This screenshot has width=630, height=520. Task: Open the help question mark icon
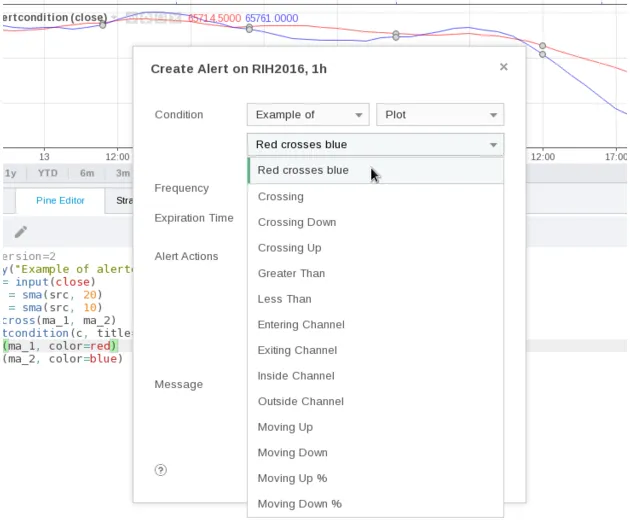[161, 469]
